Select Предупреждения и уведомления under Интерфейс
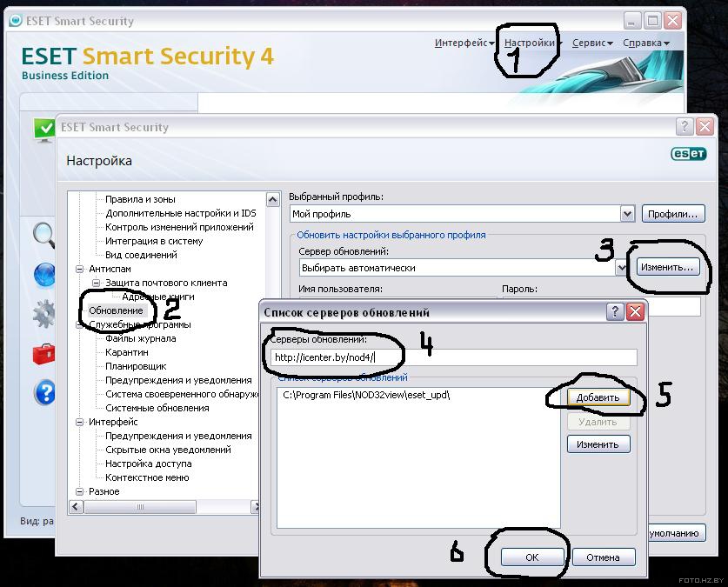 coord(178,436)
